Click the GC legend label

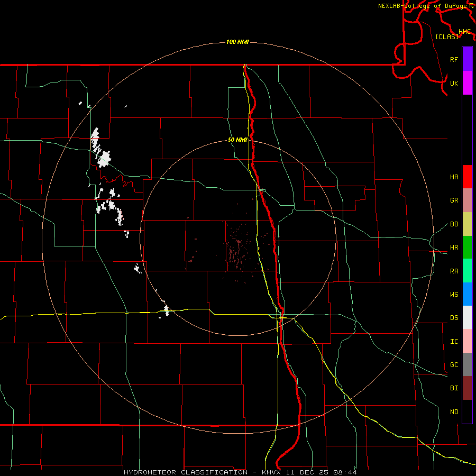click(x=454, y=365)
